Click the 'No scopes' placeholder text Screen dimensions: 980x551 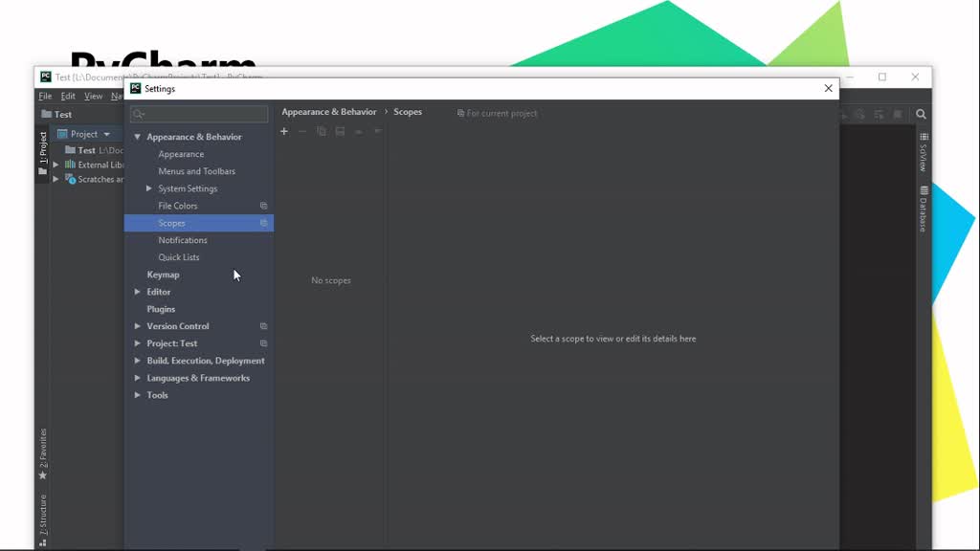[x=331, y=280]
